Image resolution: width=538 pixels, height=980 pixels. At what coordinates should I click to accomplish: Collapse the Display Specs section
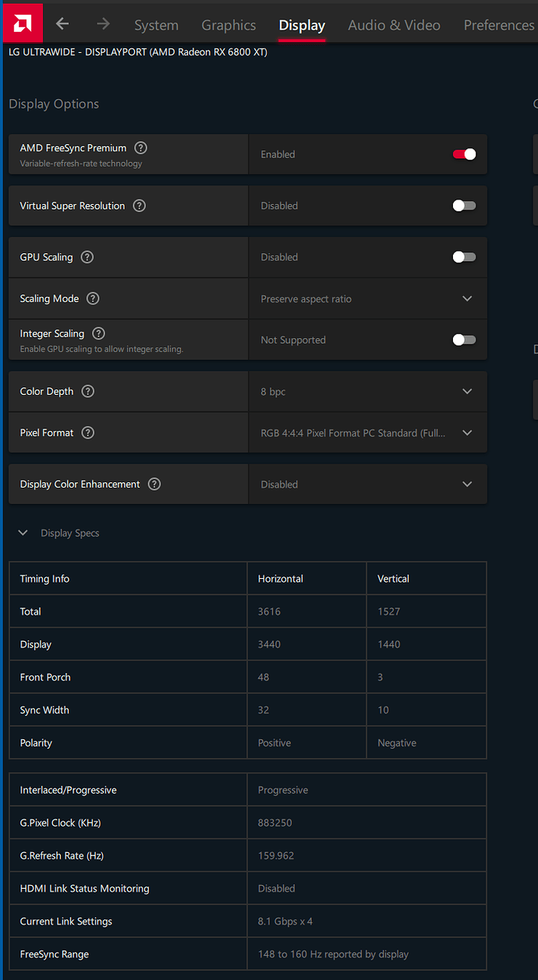[x=23, y=533]
